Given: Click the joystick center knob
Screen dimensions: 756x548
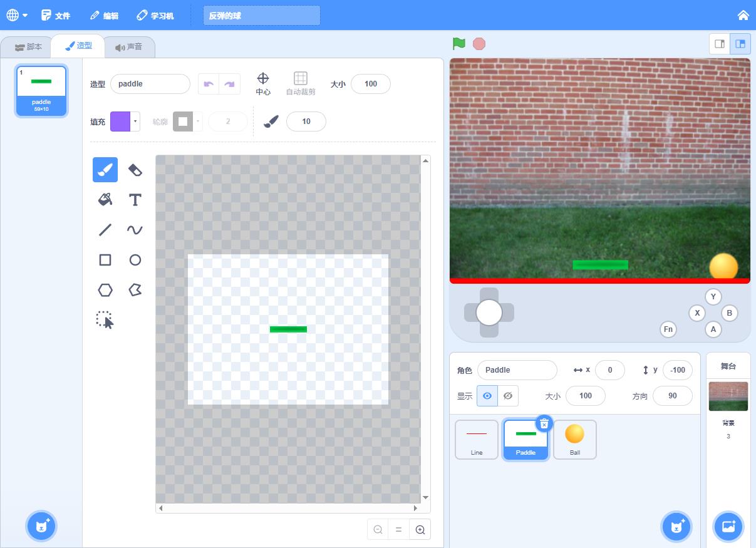Looking at the screenshot, I should click(x=489, y=313).
